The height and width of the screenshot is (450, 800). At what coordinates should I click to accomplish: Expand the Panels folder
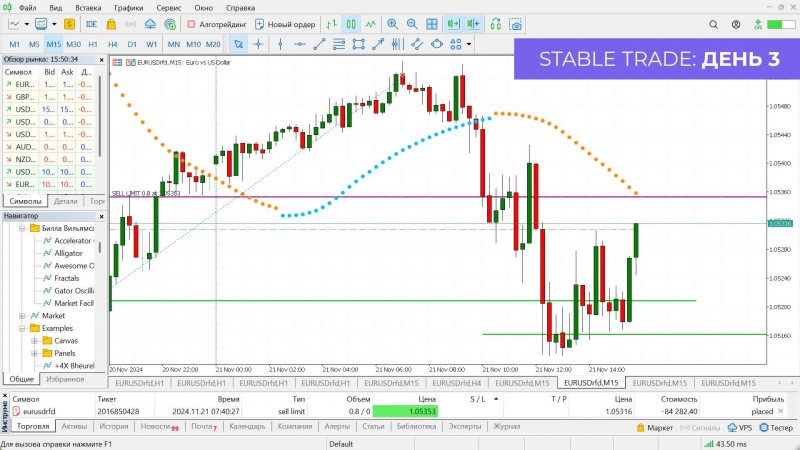(34, 353)
